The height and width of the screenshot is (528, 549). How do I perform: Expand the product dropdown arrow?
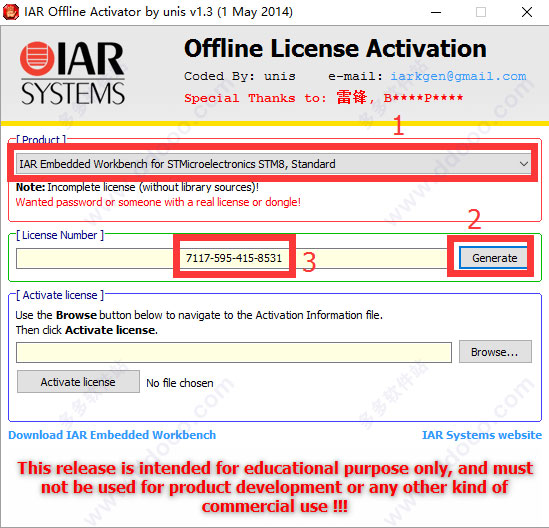pyautogui.click(x=523, y=164)
